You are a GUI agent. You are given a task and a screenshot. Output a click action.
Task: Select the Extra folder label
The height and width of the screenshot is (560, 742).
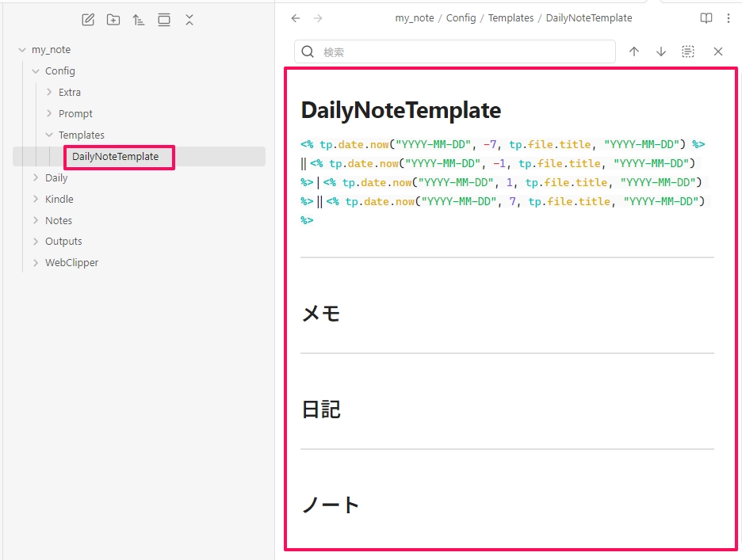(x=70, y=92)
